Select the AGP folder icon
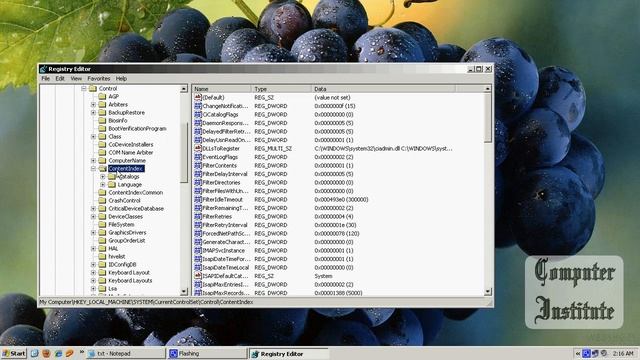 click(102, 97)
